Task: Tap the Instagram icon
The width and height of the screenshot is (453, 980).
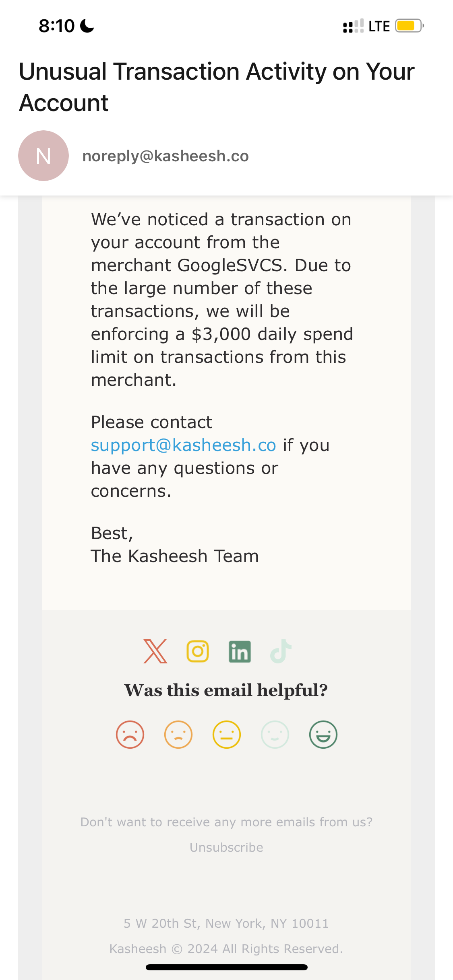Action: click(197, 651)
